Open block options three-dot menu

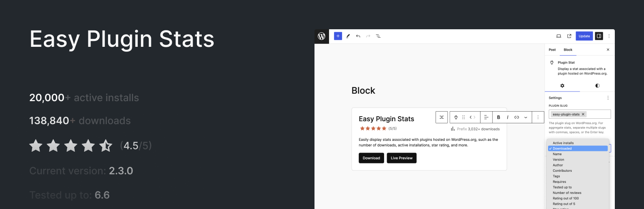point(538,117)
